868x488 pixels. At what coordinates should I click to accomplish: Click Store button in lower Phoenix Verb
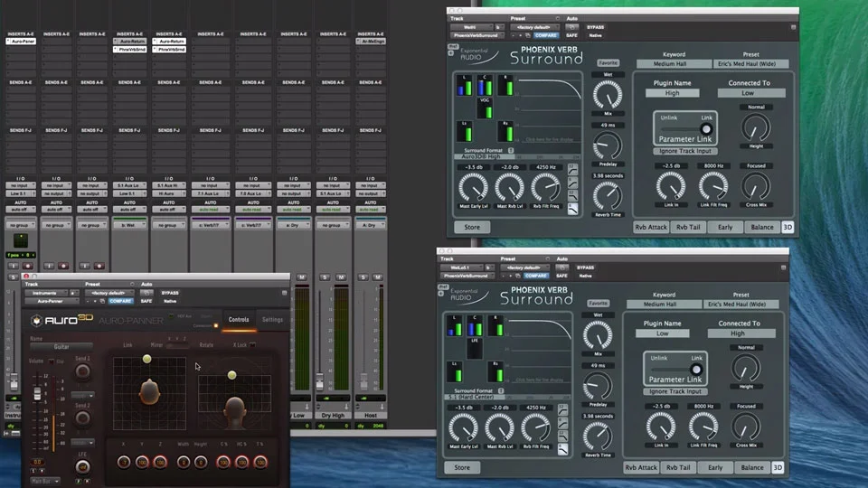point(462,467)
